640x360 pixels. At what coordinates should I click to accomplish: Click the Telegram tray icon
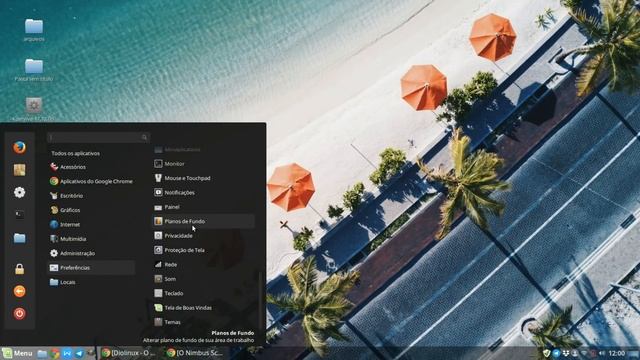coord(556,353)
